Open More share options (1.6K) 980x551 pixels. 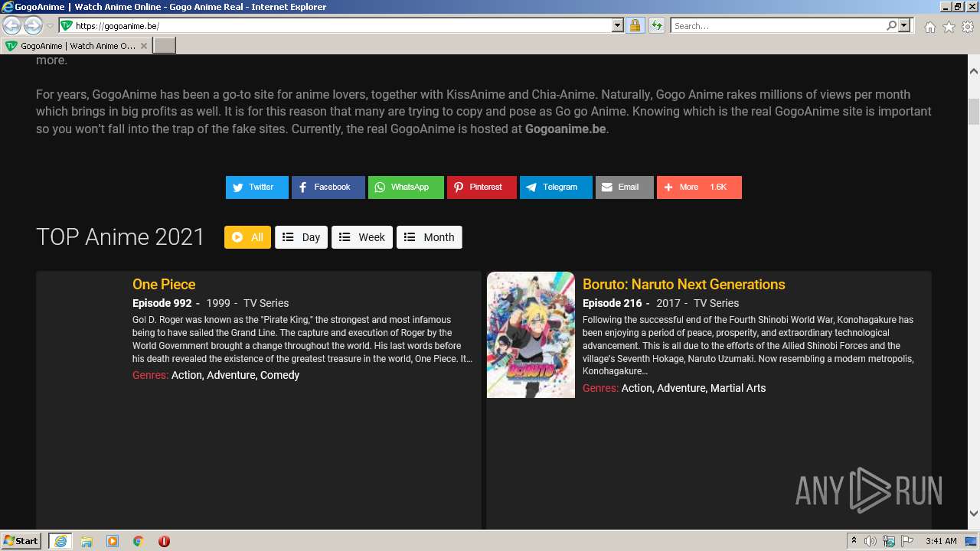tap(699, 187)
